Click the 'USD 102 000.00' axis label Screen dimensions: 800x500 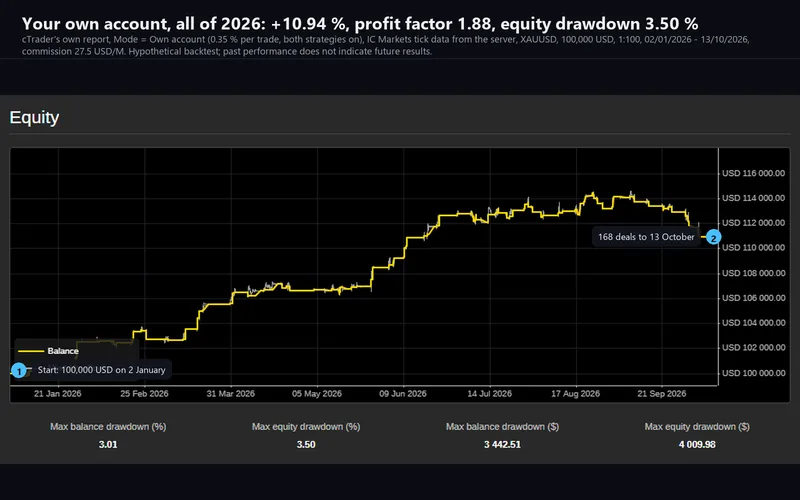click(754, 347)
